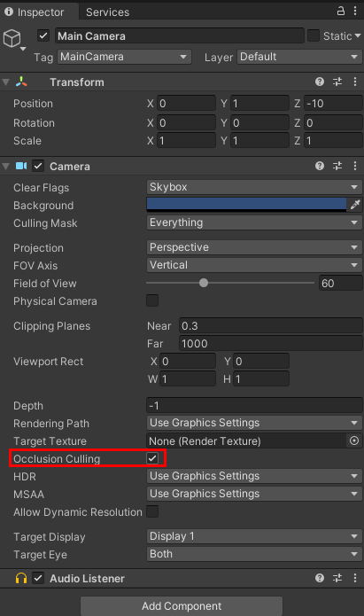Toggle the Static checkbox
Screen dimensions: 364x616
pos(314,35)
